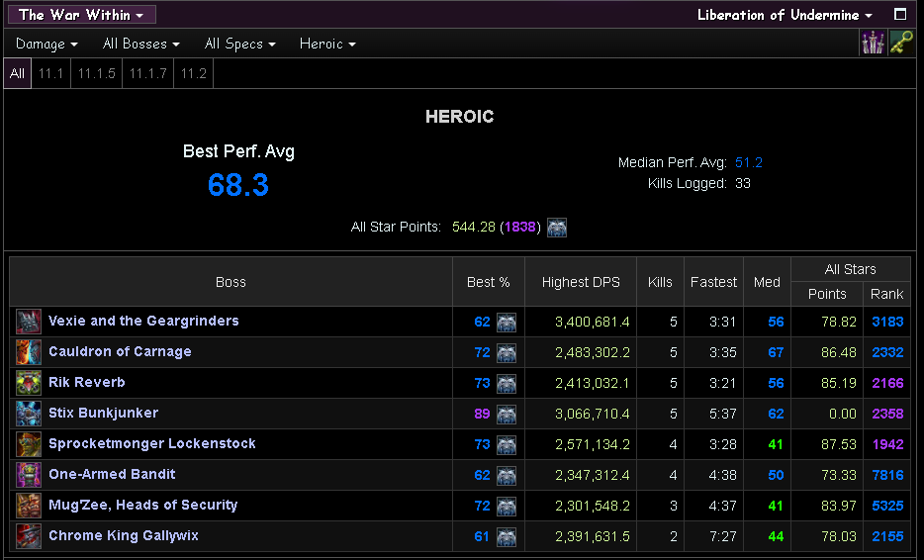Click Cauldron of Carnage boss icon

click(x=29, y=352)
